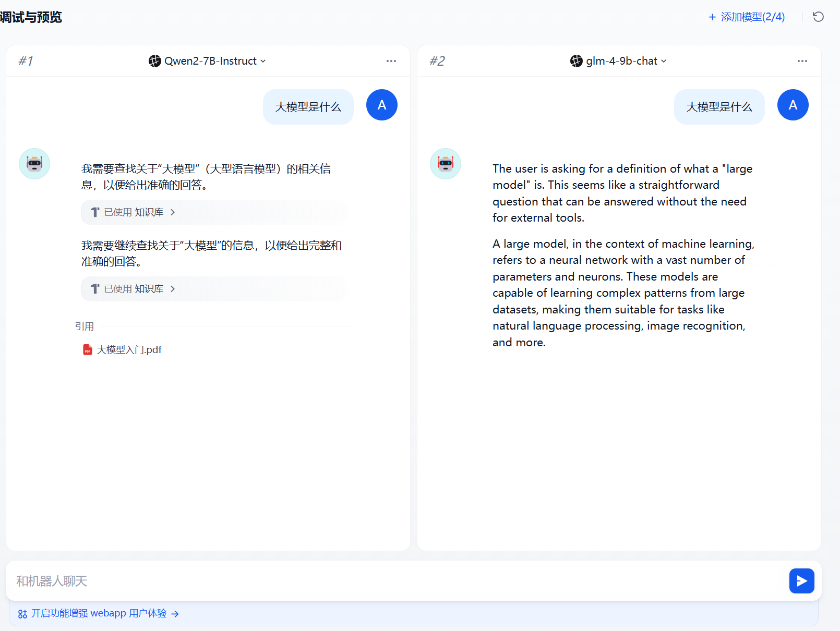Click the glm-4 English response text
The width and height of the screenshot is (840, 631).
[623, 293]
